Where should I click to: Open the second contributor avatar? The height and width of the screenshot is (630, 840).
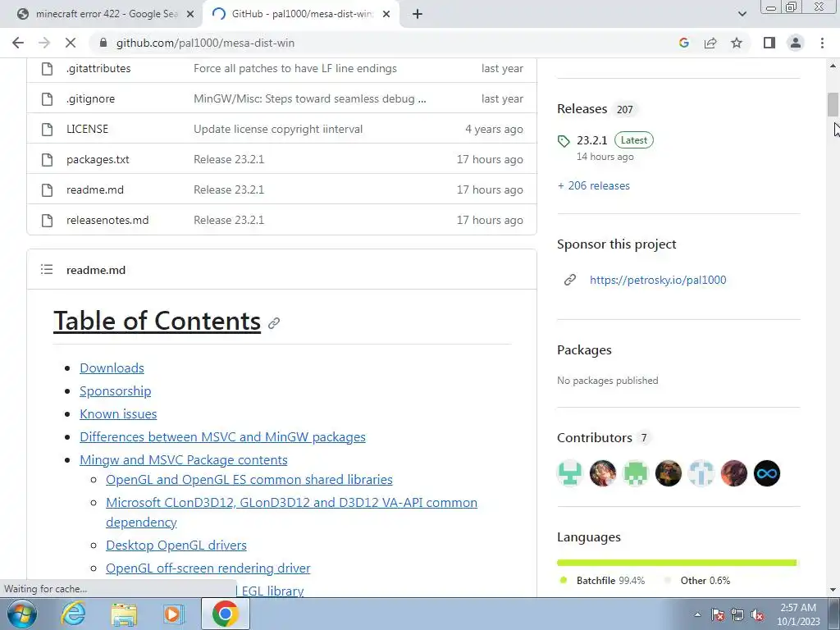point(603,473)
